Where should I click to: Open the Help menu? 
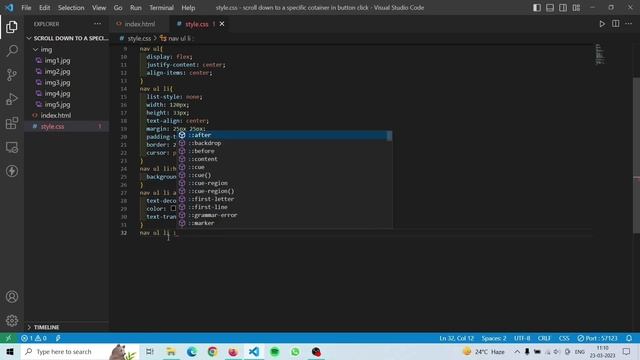coord(188,8)
